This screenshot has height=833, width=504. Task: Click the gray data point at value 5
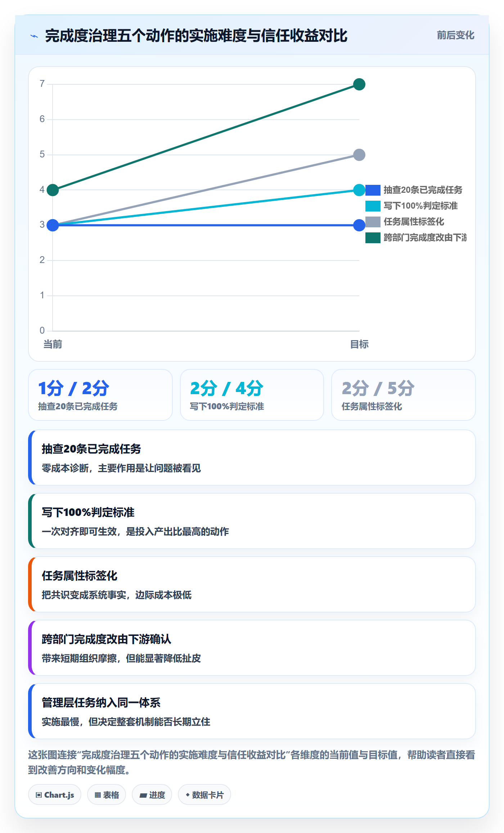tap(359, 155)
